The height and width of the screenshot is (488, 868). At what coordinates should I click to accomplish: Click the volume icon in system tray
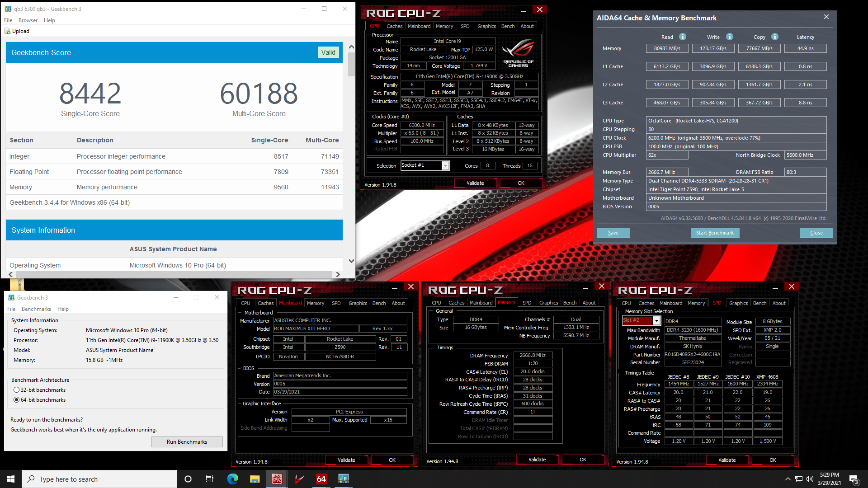pos(810,479)
